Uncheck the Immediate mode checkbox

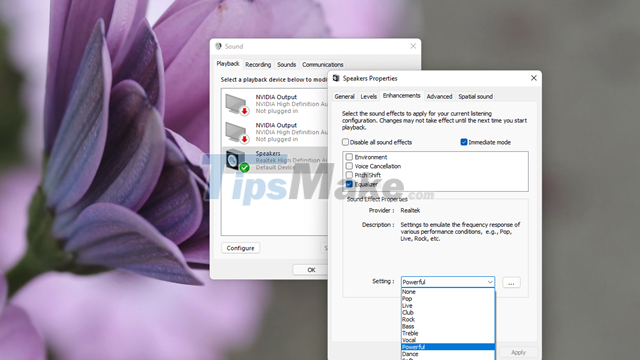point(464,142)
